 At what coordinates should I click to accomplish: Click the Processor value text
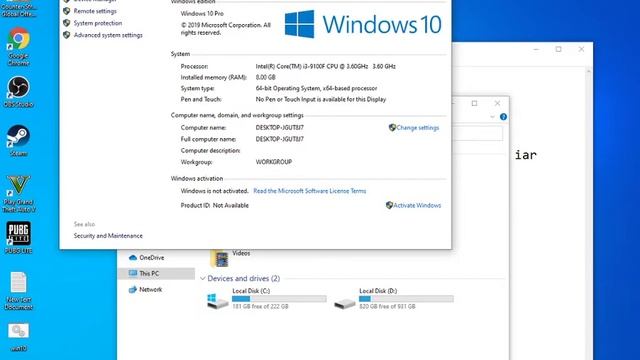point(325,66)
